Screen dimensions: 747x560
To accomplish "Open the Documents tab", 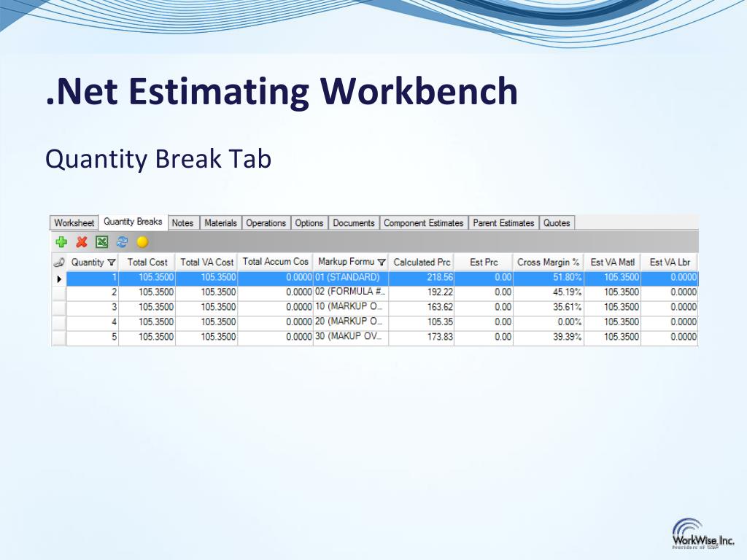I will pyautogui.click(x=354, y=223).
